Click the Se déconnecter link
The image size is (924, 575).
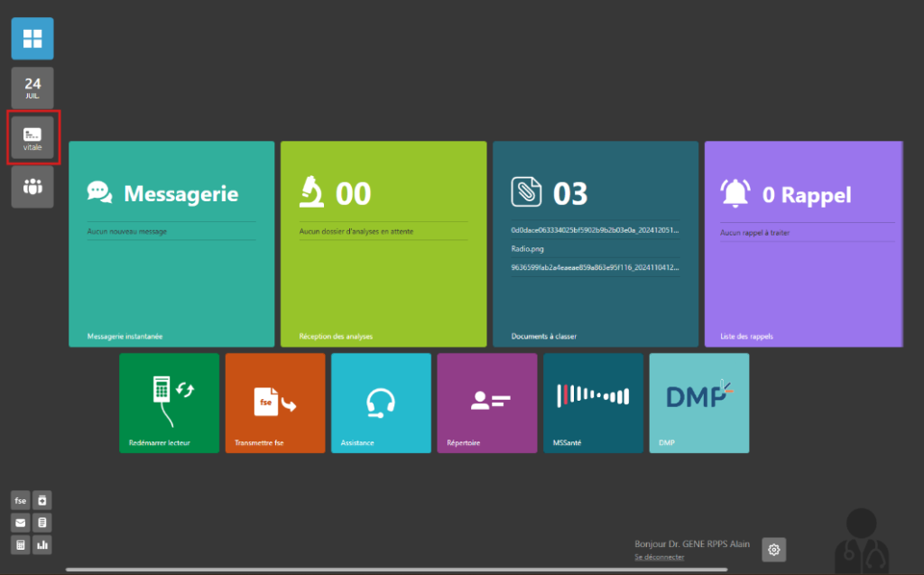coord(659,557)
